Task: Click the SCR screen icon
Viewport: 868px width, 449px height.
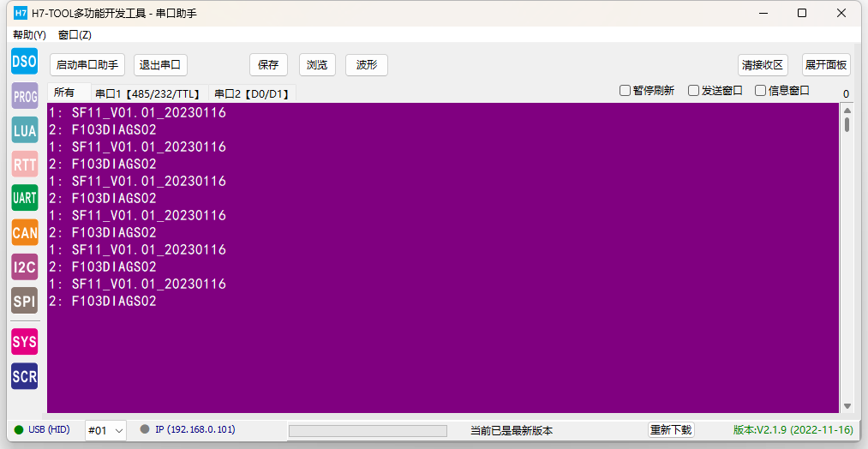Action: (x=24, y=376)
